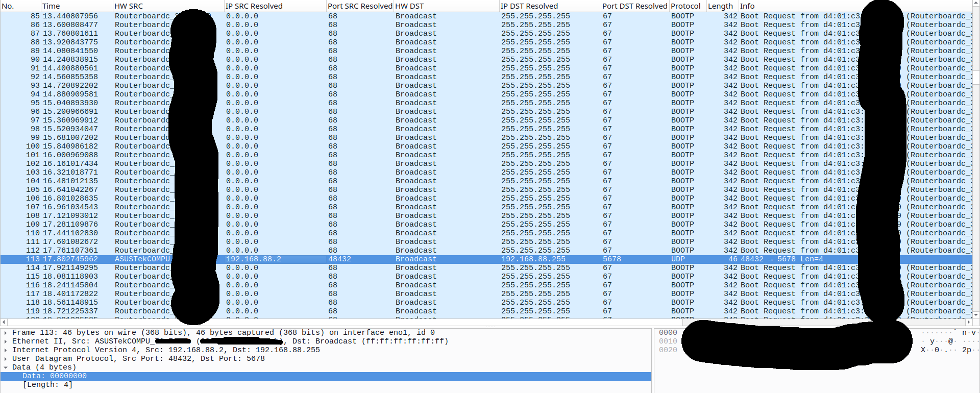Select the 'Data: 00000000' detail line

click(x=326, y=376)
